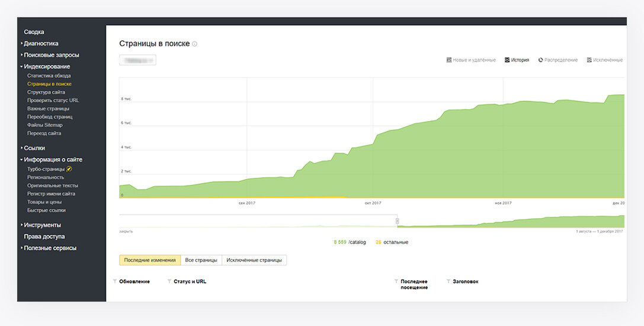Click the timeline range slider handle
The image size is (644, 326).
(397, 221)
